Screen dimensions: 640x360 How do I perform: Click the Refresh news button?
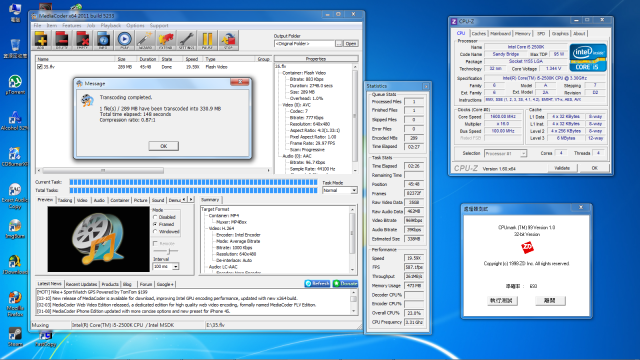317,283
